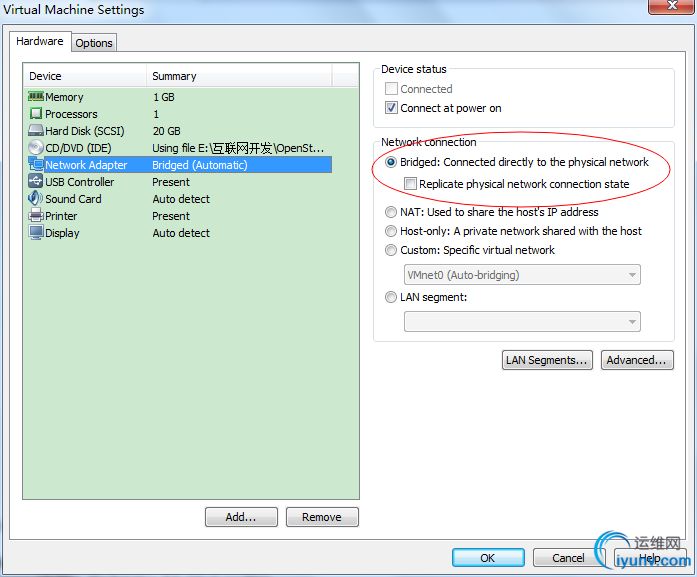Click the USB Controller icon
This screenshot has width=697, height=577.
(36, 181)
